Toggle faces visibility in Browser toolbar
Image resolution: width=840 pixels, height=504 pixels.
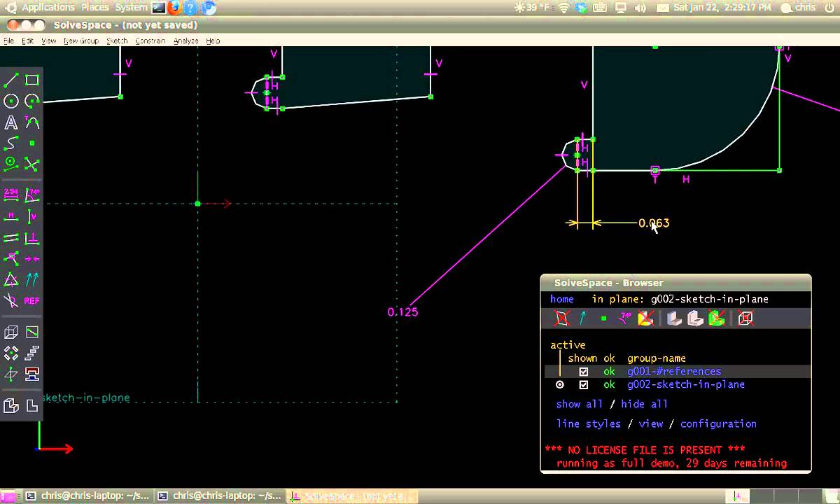pos(645,318)
